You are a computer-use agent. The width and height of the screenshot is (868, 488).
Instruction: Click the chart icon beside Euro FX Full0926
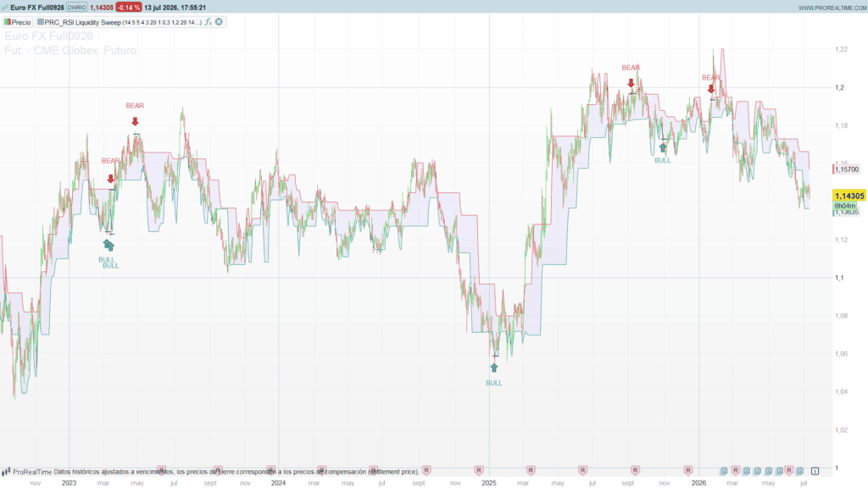5,8
